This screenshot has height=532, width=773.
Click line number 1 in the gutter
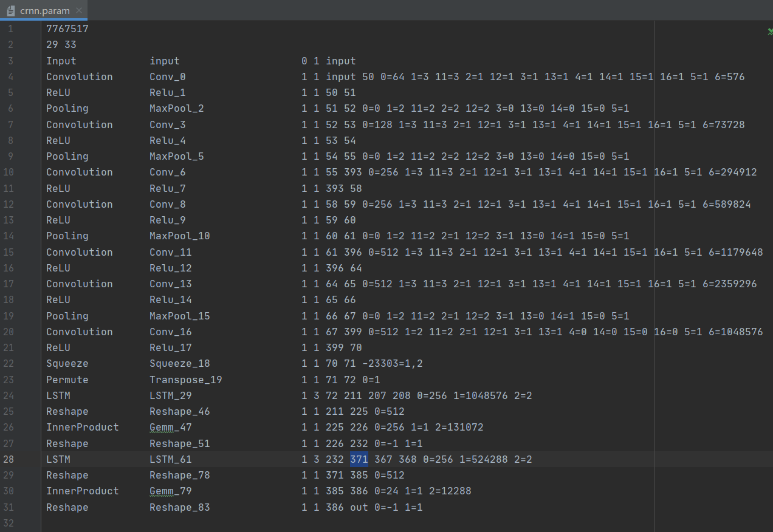click(x=10, y=29)
